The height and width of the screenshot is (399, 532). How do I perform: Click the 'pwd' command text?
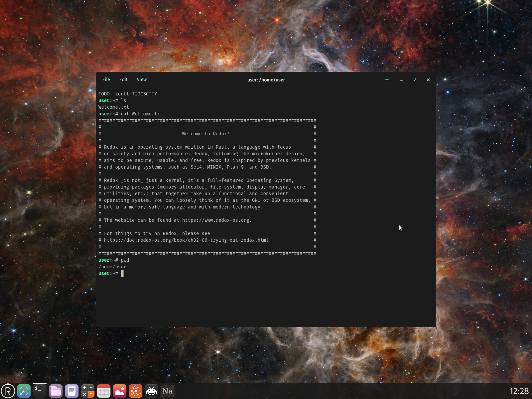[x=125, y=260]
